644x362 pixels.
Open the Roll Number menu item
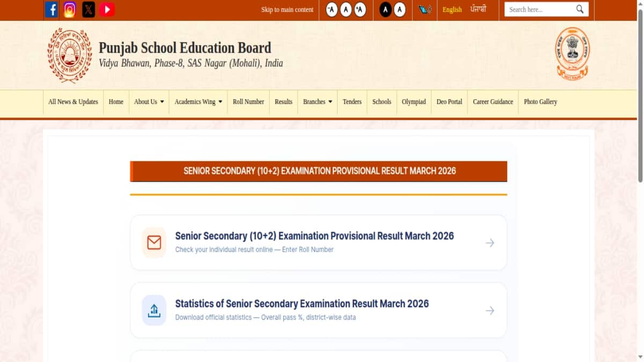pyautogui.click(x=248, y=102)
